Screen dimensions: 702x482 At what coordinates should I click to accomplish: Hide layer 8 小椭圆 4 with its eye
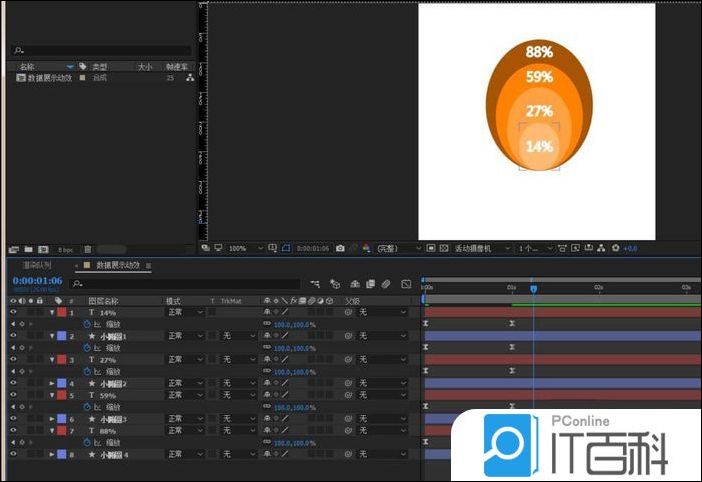(x=13, y=454)
